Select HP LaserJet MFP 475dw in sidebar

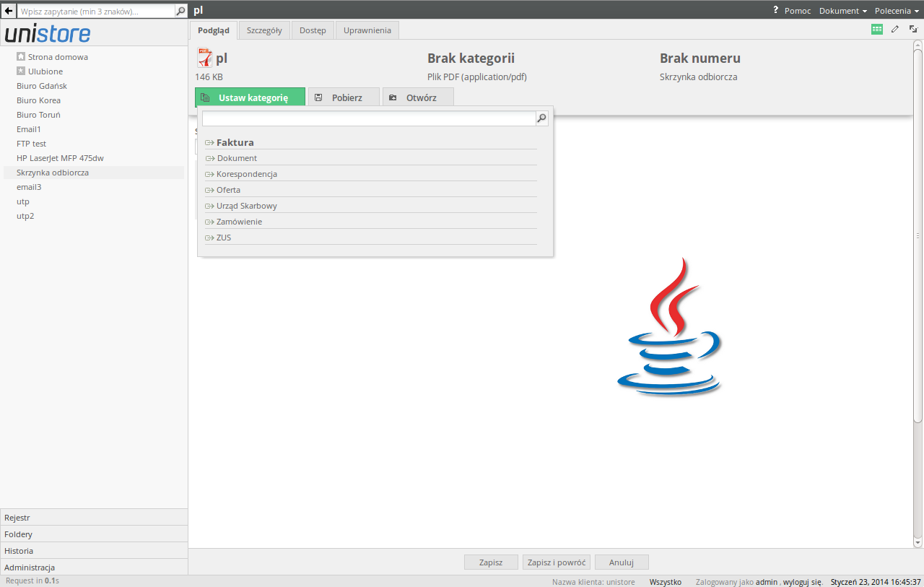(61, 157)
